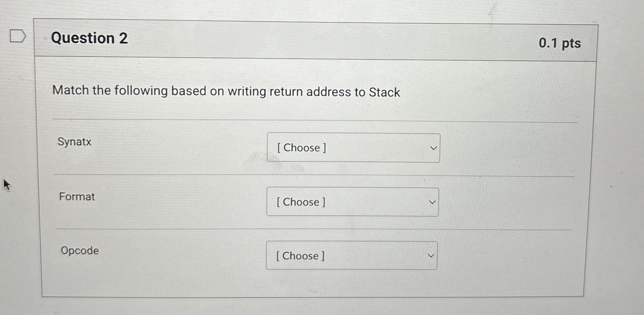Click the Question 2 header
Image resolution: width=644 pixels, height=315 pixels.
(x=89, y=39)
